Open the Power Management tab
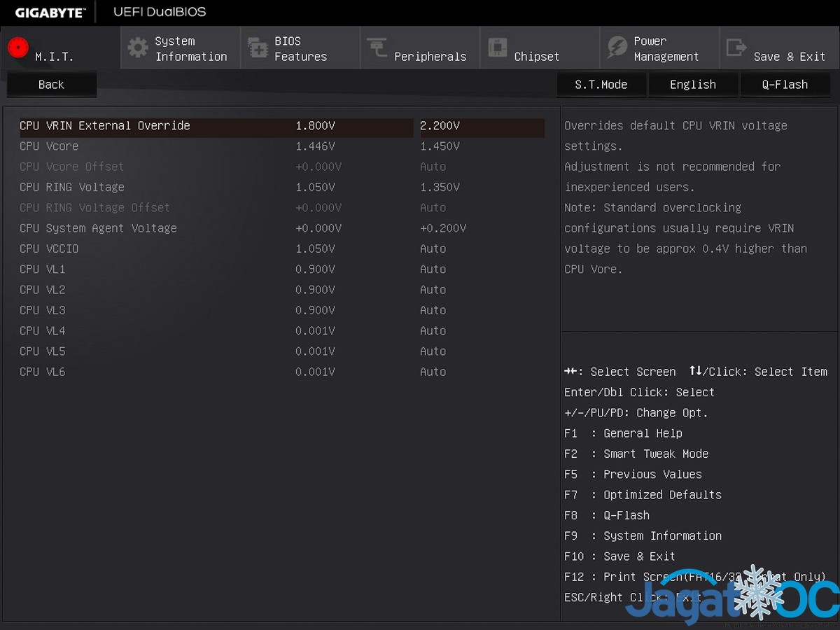The height and width of the screenshot is (630, 840). 659,48
